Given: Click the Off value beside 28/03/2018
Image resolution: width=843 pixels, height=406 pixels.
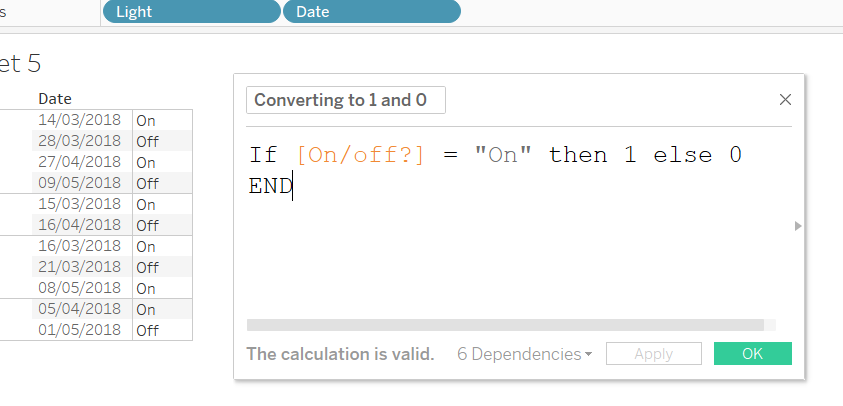Looking at the screenshot, I should tap(147, 141).
